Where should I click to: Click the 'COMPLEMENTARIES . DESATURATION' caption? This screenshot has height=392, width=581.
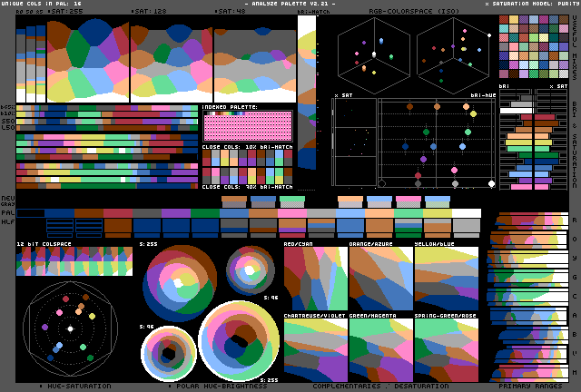380,386
